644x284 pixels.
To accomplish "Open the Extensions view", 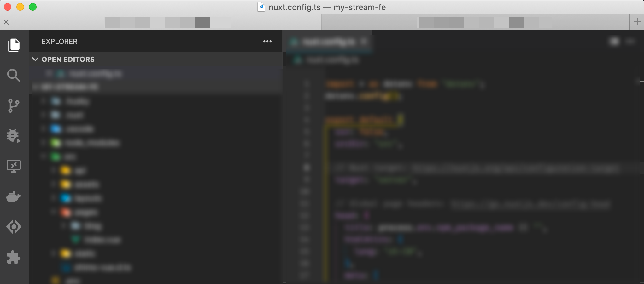I will 14,258.
